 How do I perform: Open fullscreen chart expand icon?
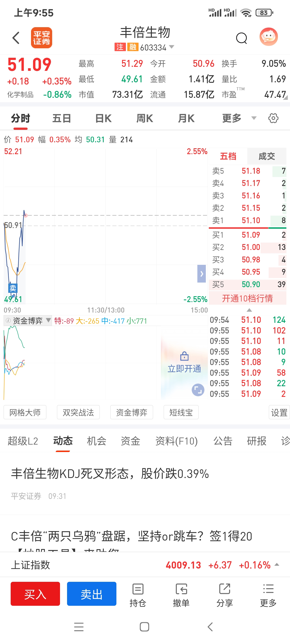point(198,390)
